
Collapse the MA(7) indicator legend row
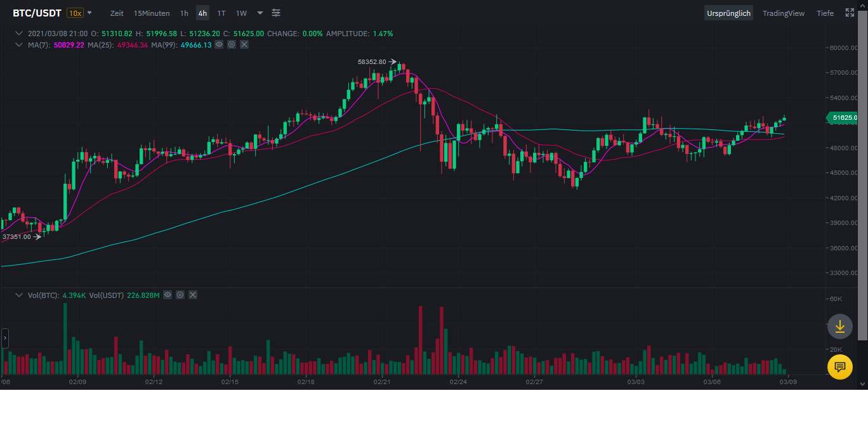19,45
